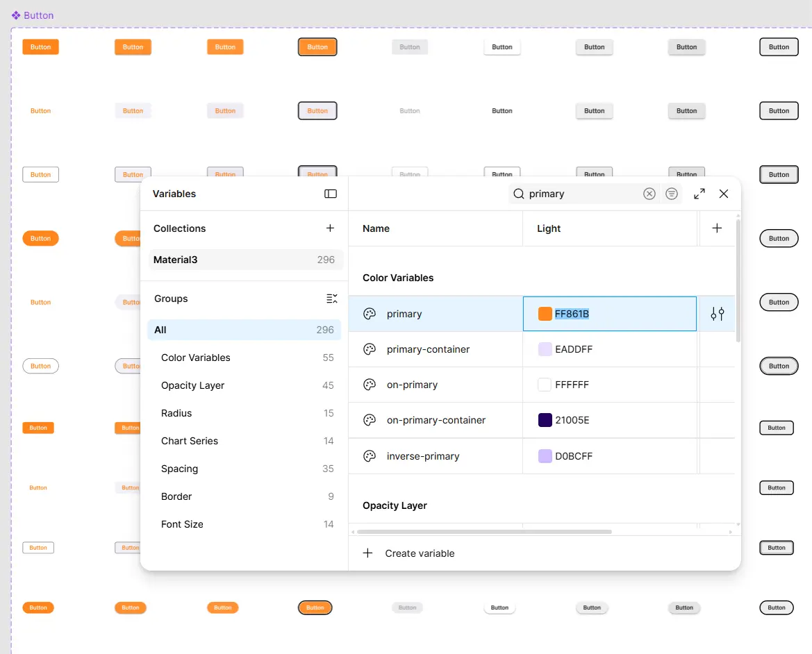Open the Font Size group
Image resolution: width=812 pixels, height=654 pixels.
click(244, 524)
